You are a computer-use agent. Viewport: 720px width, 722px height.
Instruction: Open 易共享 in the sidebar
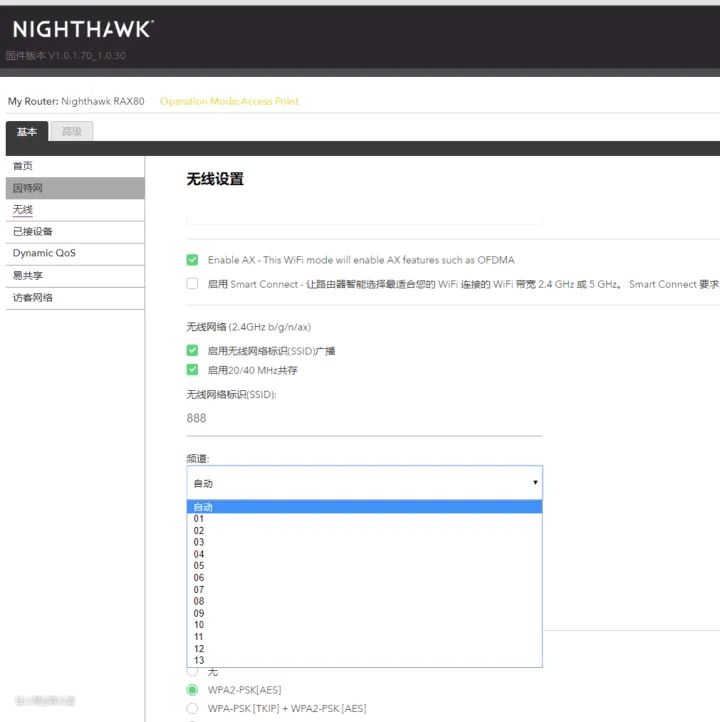pyautogui.click(x=75, y=276)
